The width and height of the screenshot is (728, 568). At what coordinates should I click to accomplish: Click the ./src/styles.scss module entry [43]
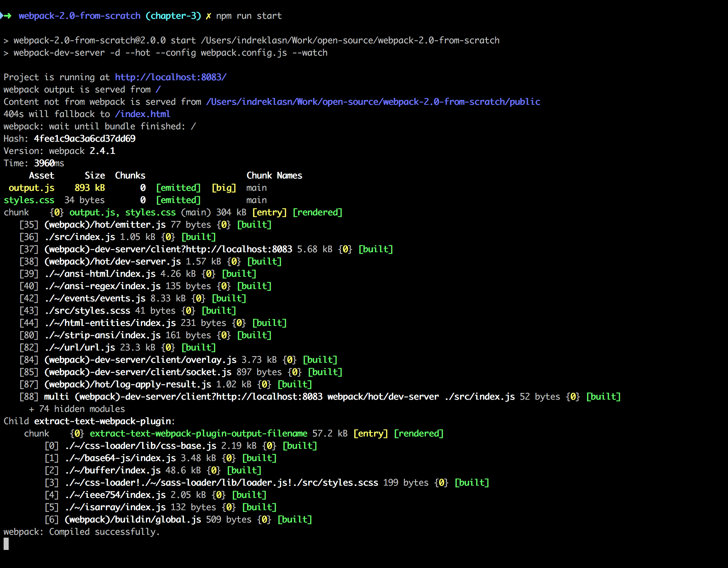coord(87,311)
